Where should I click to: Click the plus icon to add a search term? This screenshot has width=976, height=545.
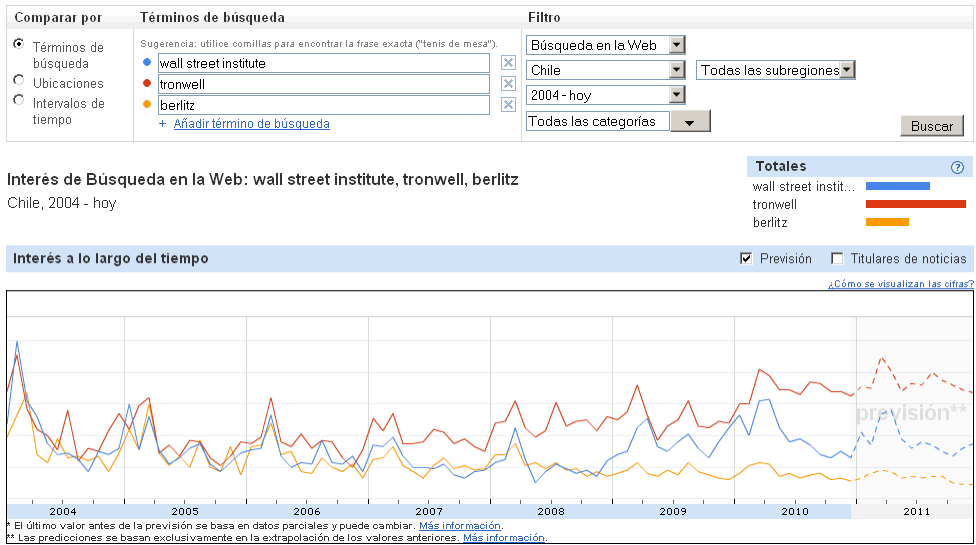[x=162, y=124]
